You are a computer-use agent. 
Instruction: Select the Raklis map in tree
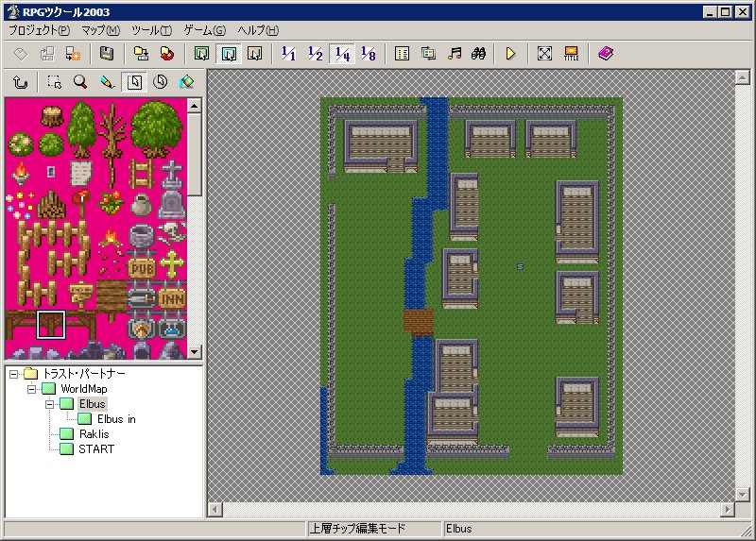pos(94,434)
